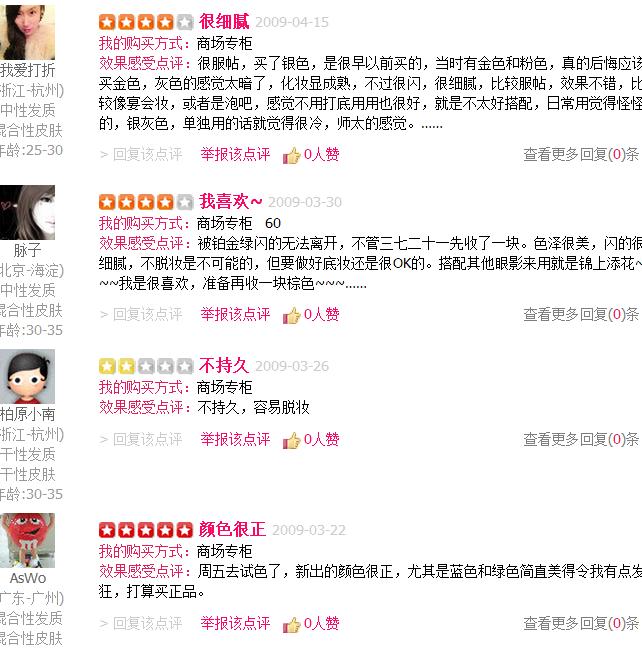Image resolution: width=642 pixels, height=651 pixels.
Task: Open avatar of user 我爱打折
Action: (x=27, y=32)
